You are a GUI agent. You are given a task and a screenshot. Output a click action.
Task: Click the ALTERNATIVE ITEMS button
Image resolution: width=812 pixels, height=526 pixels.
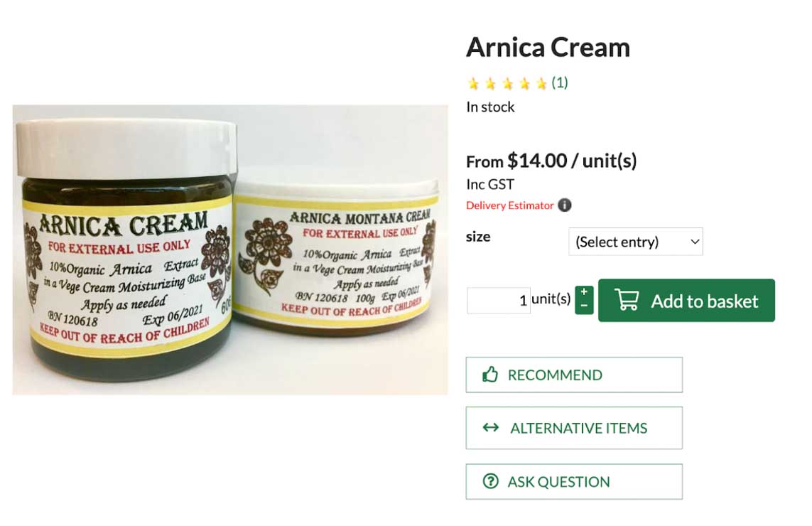coord(574,428)
